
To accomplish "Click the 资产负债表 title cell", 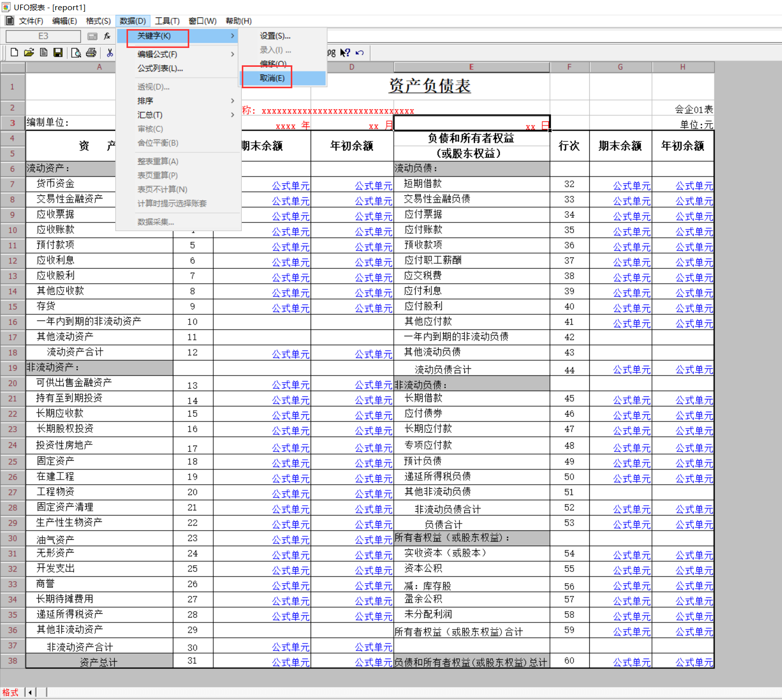I will tap(430, 86).
